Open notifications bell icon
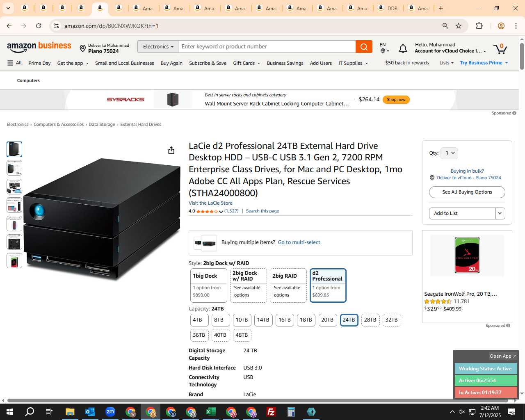 [403, 49]
